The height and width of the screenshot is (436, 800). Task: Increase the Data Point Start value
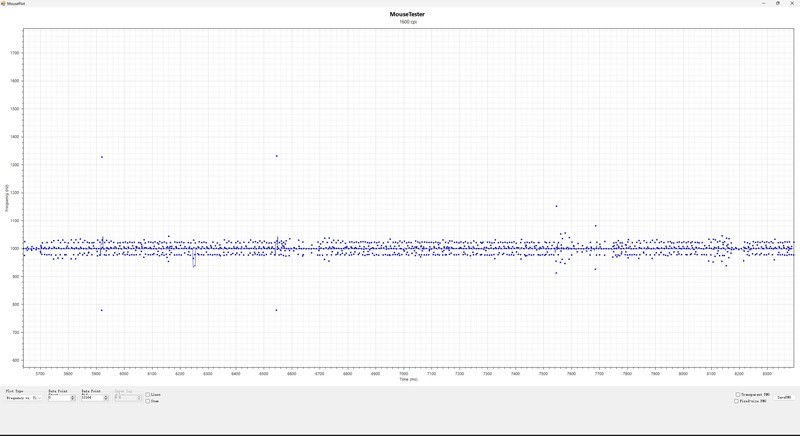[x=73, y=396]
